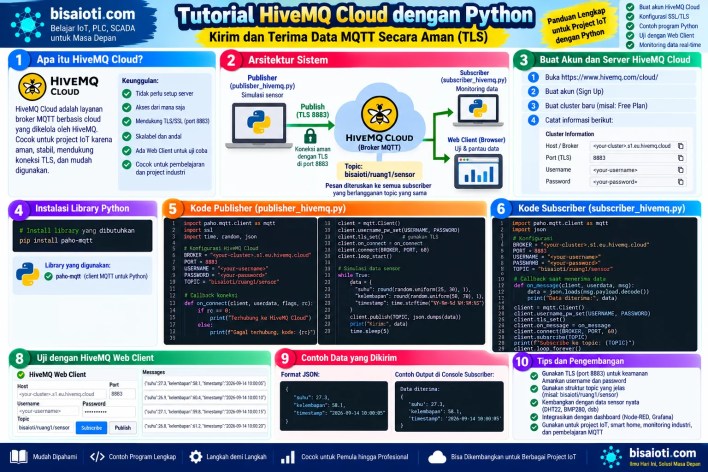This screenshot has width=708, height=472.
Task: Click the 'Kode Subscriber (subscriber_hivemq.py)' header
Action: pyautogui.click(x=596, y=208)
